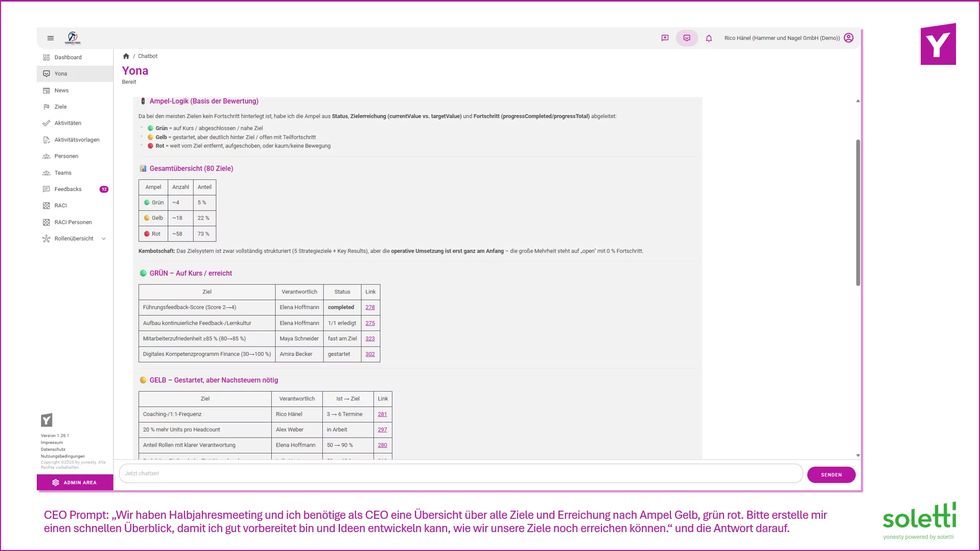Open goal link 275

point(370,323)
